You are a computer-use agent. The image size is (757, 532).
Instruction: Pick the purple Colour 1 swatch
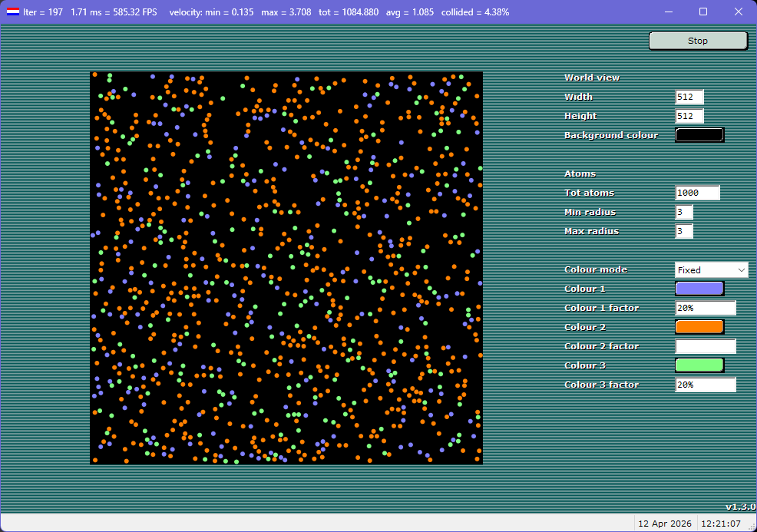[x=699, y=289]
